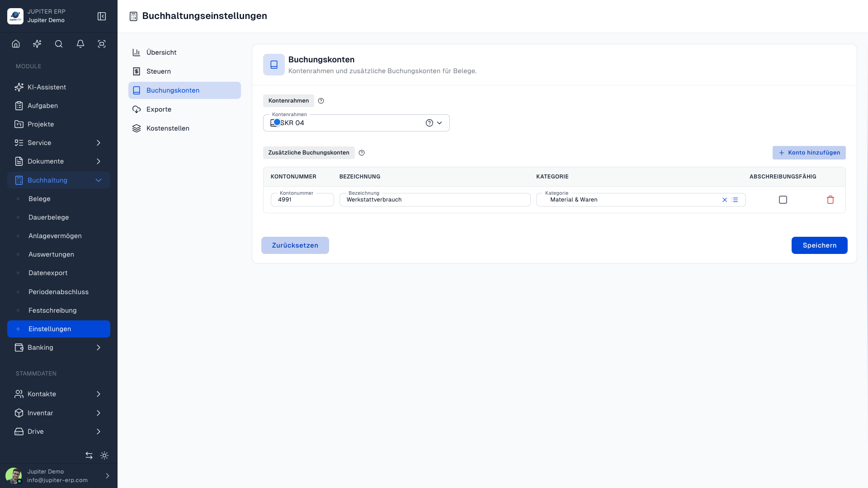Click the Jupiter ERP logo
The image size is (868, 488).
pyautogui.click(x=15, y=16)
